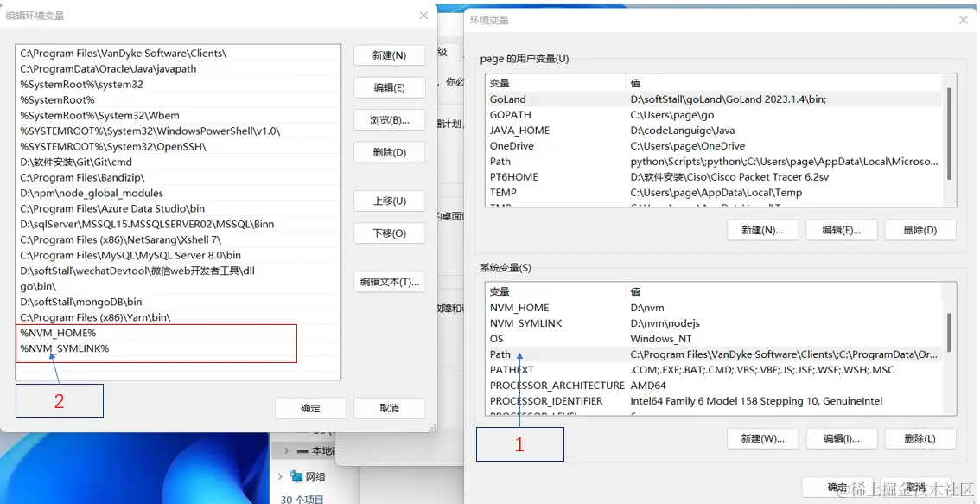Click 新建(N)... under page 的用户变量

pos(762,229)
